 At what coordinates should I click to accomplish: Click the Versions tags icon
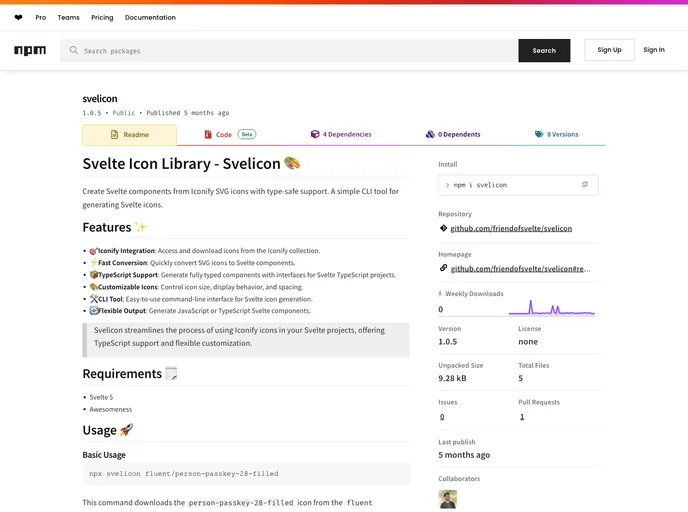tap(539, 134)
